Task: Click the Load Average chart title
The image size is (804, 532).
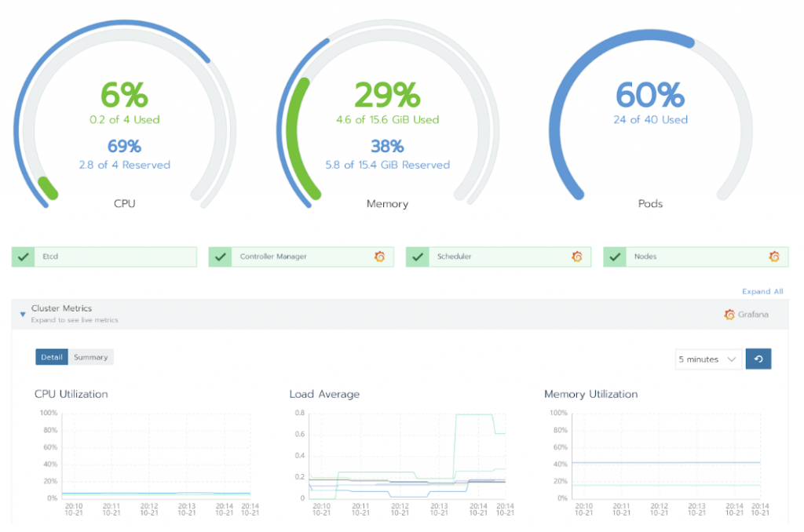Action: pos(324,394)
